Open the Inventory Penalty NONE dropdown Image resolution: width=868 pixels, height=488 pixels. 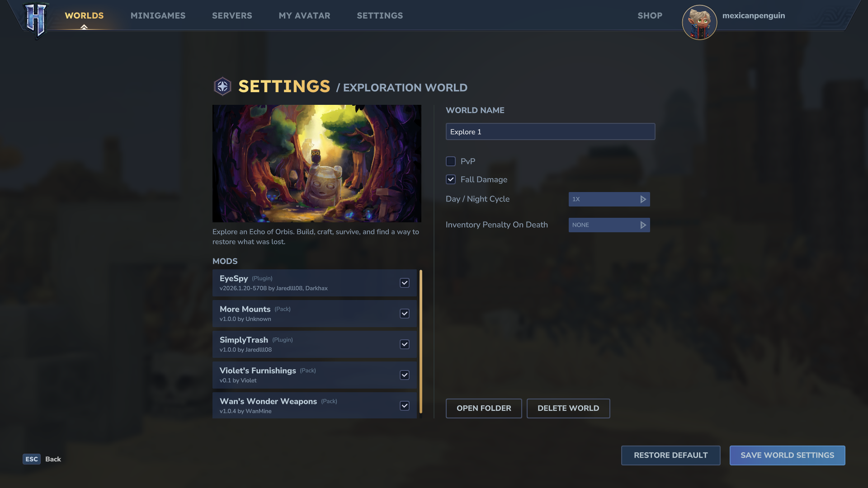pos(604,225)
